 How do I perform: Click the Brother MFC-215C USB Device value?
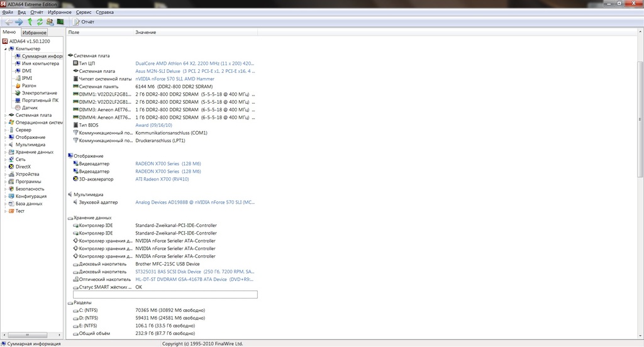tap(167, 264)
